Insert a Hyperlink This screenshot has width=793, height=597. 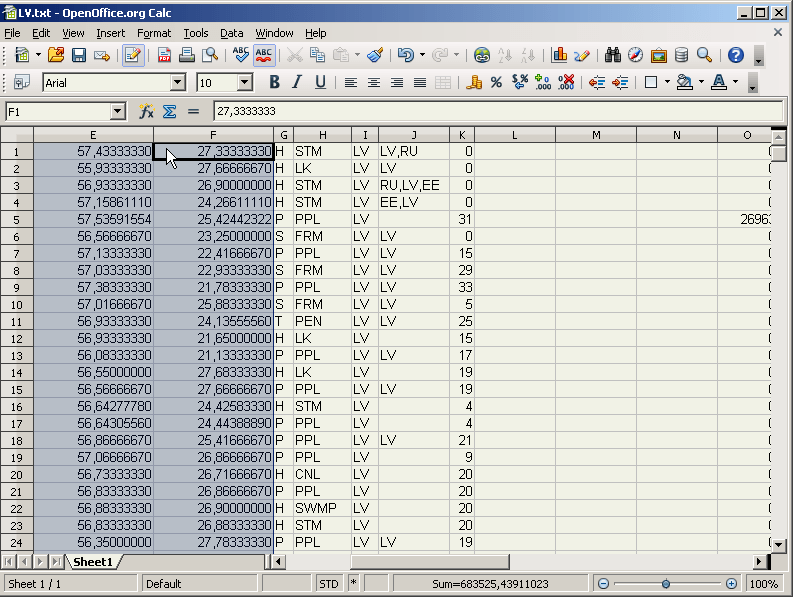[482, 55]
